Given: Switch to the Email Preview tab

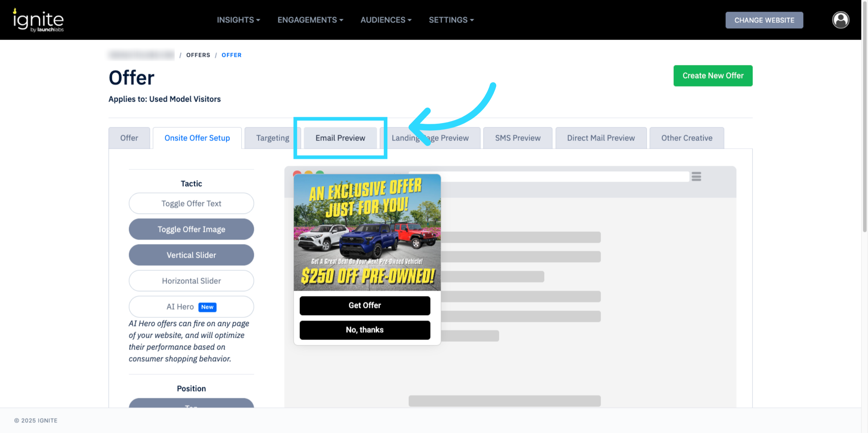Looking at the screenshot, I should (x=340, y=138).
